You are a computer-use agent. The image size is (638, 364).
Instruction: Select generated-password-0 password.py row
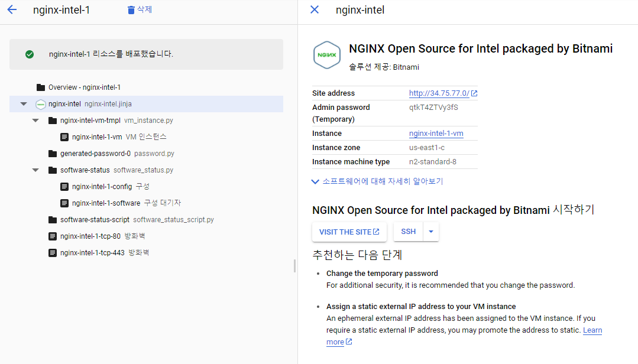click(x=146, y=154)
